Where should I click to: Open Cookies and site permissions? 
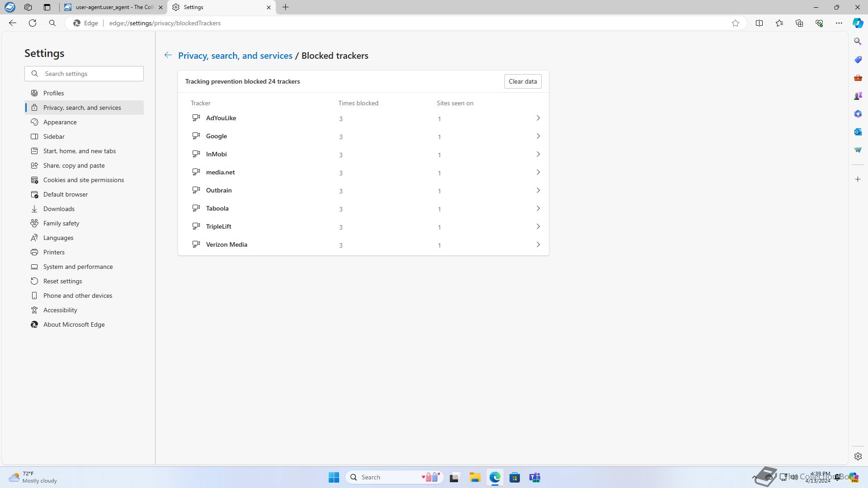tap(84, 180)
